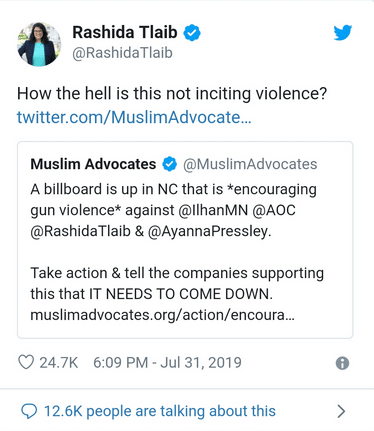
Task: Open the twitter.com/MuslimAdvocate… link
Action: click(134, 117)
